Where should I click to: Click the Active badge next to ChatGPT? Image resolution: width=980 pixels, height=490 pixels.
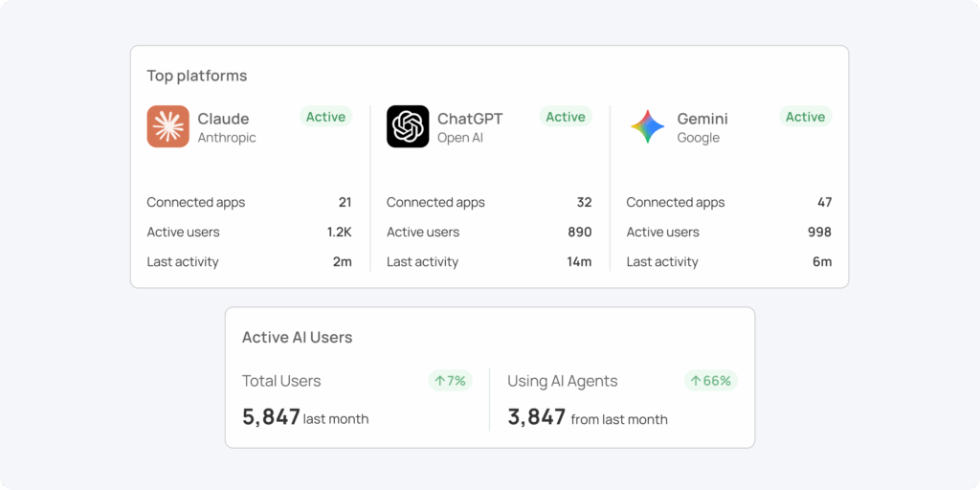[x=566, y=117]
